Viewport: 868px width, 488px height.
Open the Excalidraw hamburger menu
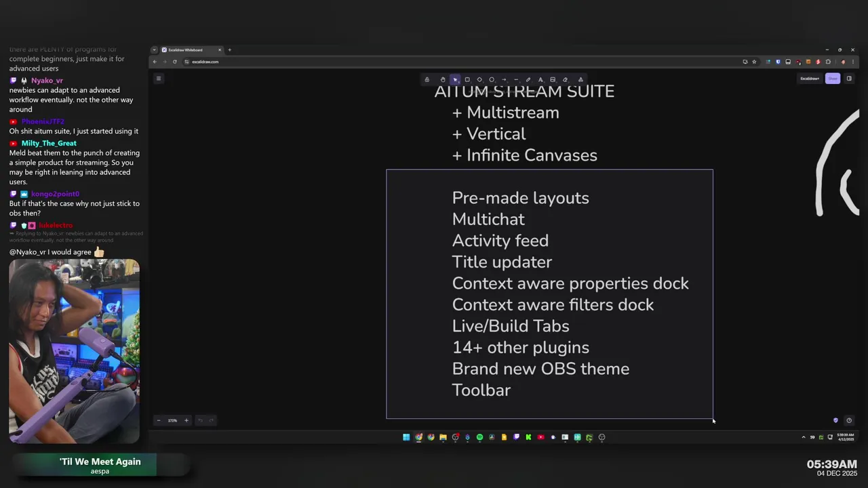pyautogui.click(x=159, y=79)
